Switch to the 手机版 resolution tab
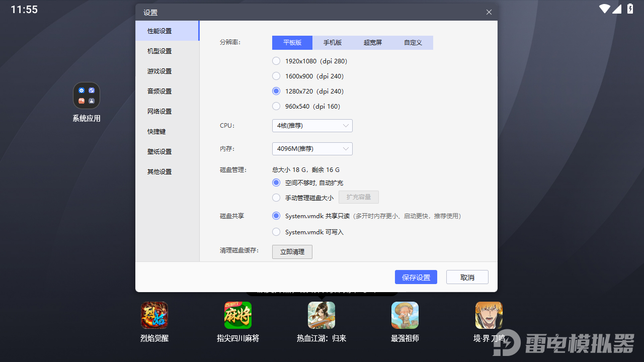The image size is (644, 362). point(333,43)
